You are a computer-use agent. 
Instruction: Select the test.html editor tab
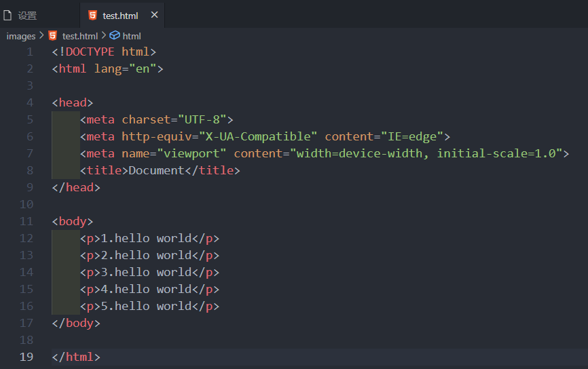click(x=122, y=15)
